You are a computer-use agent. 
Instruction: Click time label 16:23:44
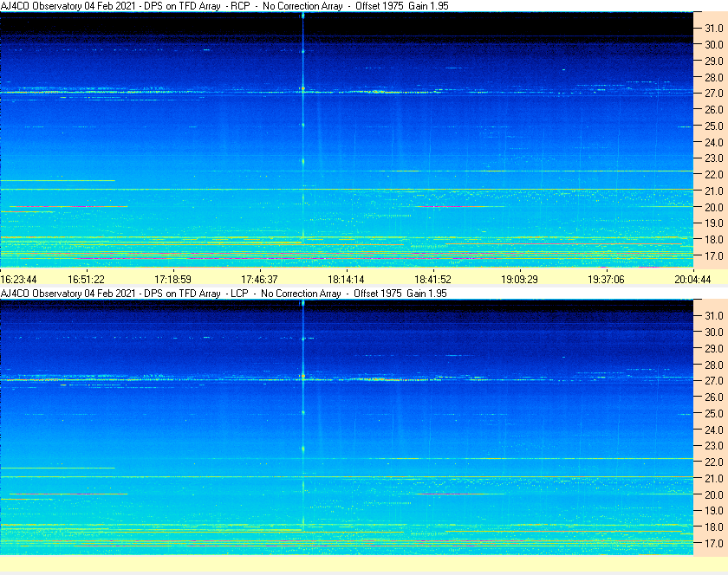pos(18,280)
